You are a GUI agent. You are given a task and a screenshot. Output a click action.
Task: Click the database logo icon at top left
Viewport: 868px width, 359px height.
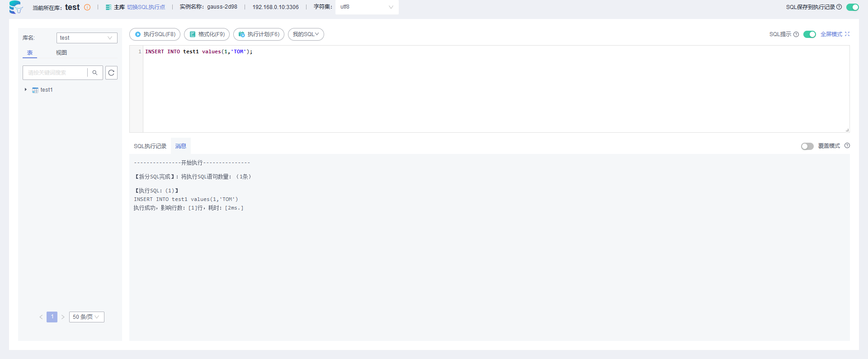[x=16, y=7]
